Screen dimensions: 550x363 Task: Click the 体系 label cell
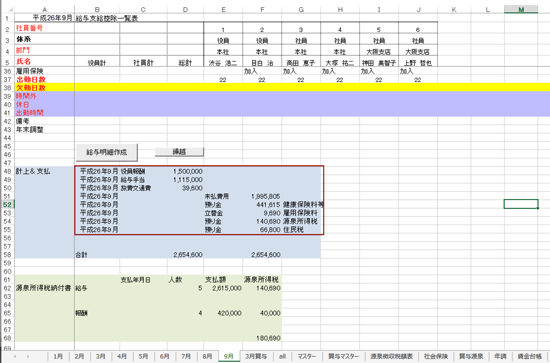[45, 39]
